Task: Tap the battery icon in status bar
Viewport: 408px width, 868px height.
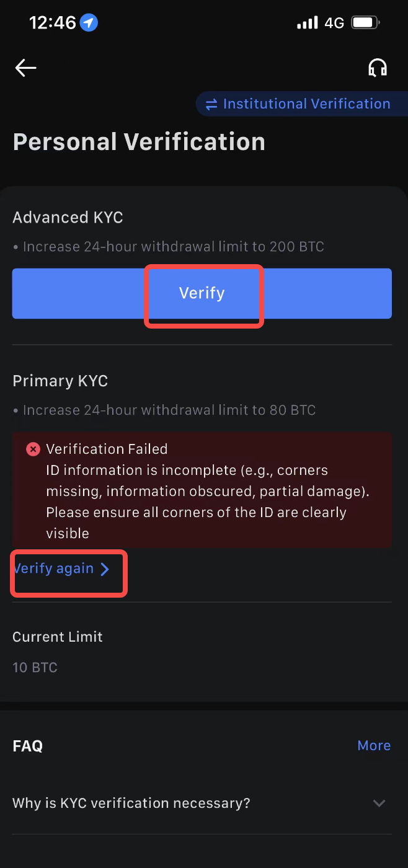Action: click(x=366, y=24)
